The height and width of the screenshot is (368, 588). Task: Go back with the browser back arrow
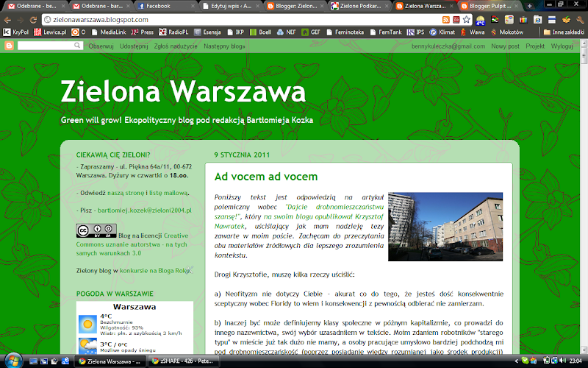(x=7, y=20)
